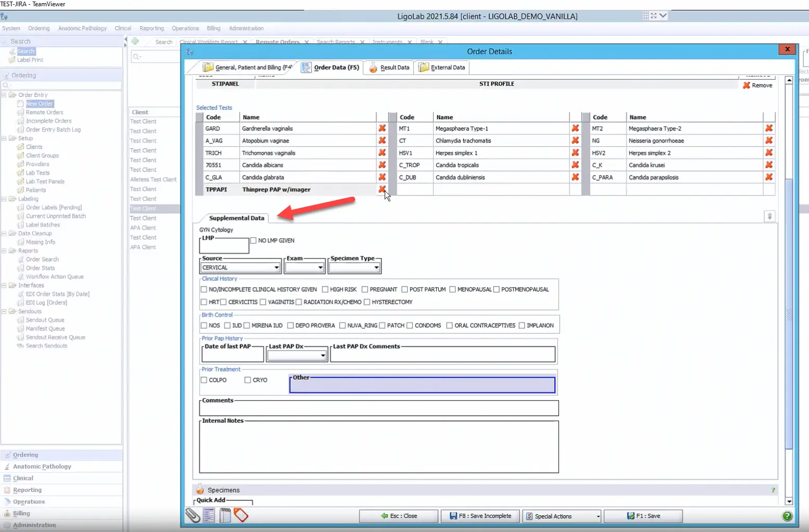Remove Candida tropicalis test with red X
The width and height of the screenshot is (809, 532).
[576, 165]
